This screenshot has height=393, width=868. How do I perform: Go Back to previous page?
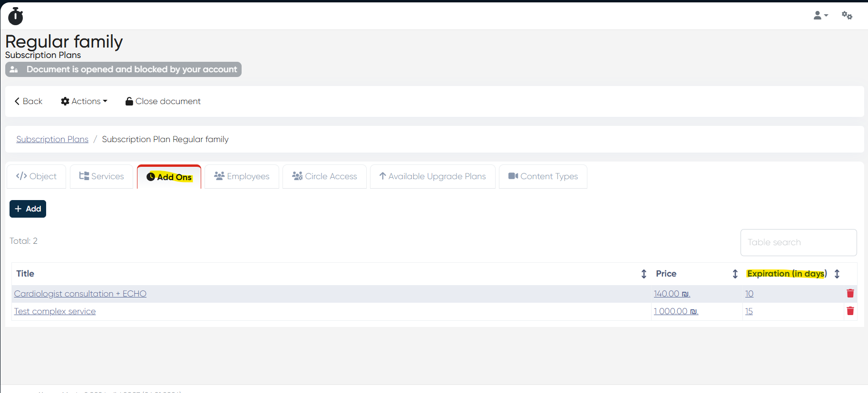coord(29,101)
